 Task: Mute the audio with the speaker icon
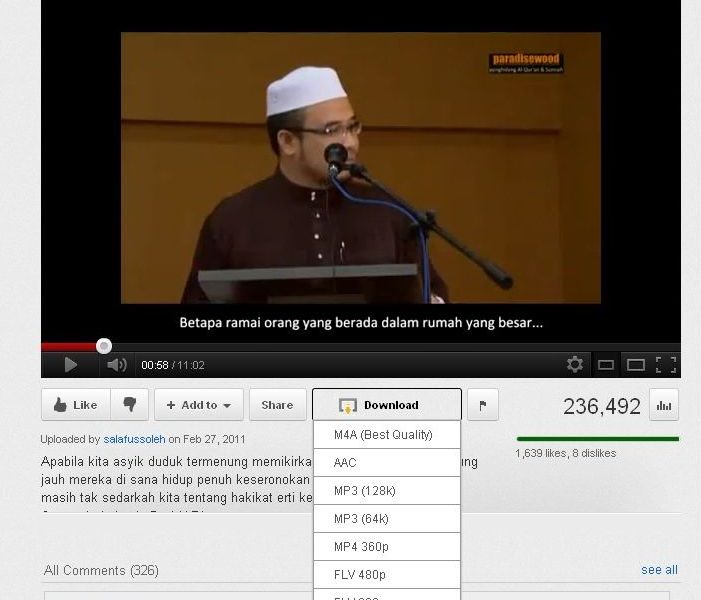pyautogui.click(x=117, y=365)
